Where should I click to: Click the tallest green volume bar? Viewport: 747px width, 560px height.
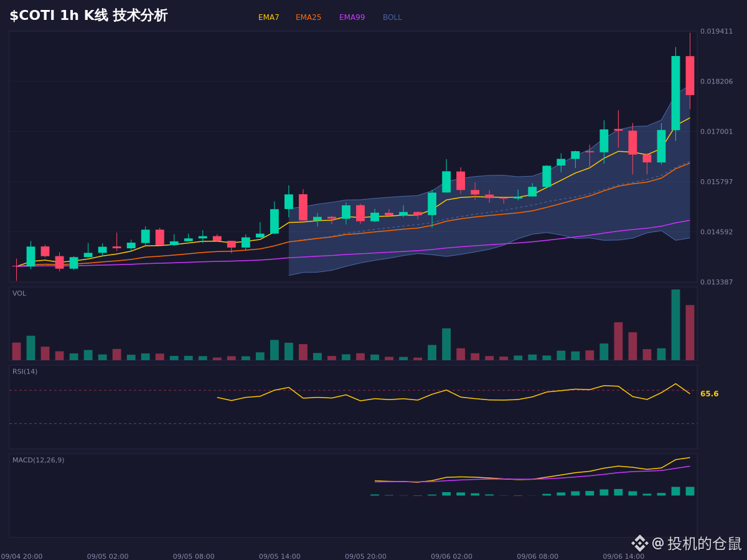click(x=675, y=325)
